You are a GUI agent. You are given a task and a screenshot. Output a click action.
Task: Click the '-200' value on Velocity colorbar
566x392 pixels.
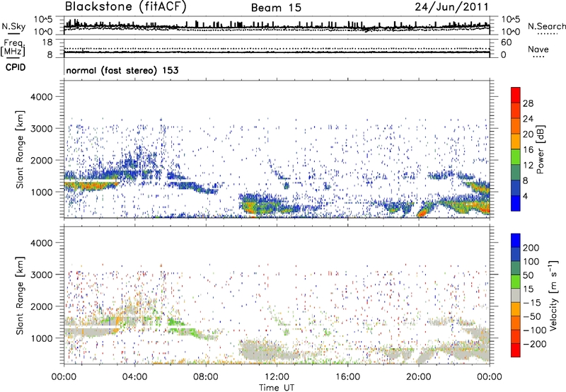click(535, 344)
